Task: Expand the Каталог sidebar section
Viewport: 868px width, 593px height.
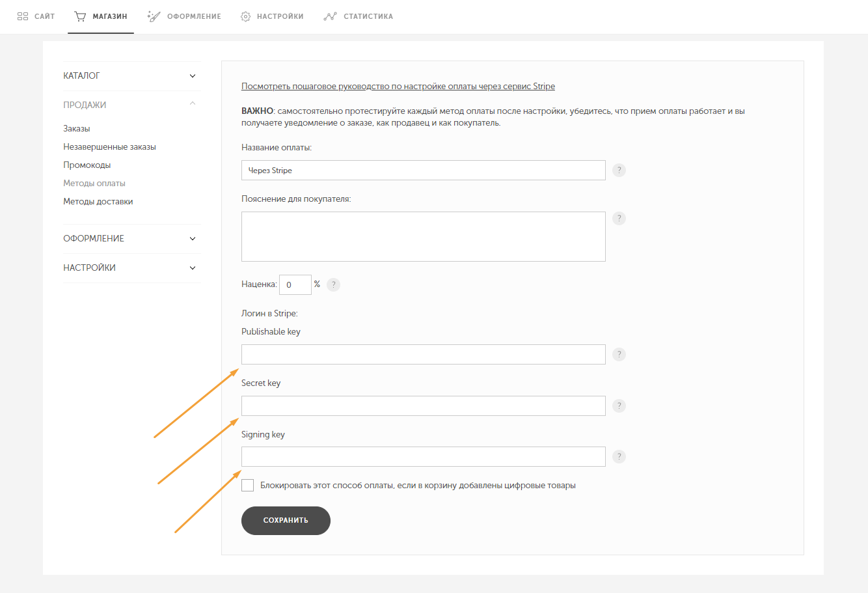Action: point(192,76)
